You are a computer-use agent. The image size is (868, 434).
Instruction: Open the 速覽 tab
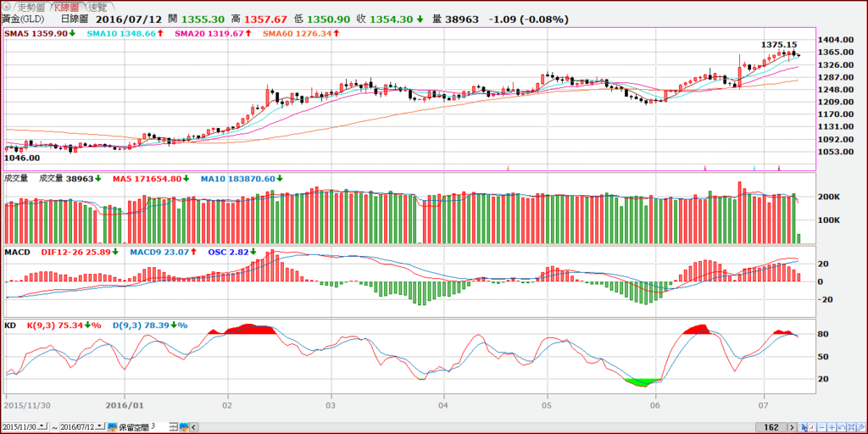98,7
